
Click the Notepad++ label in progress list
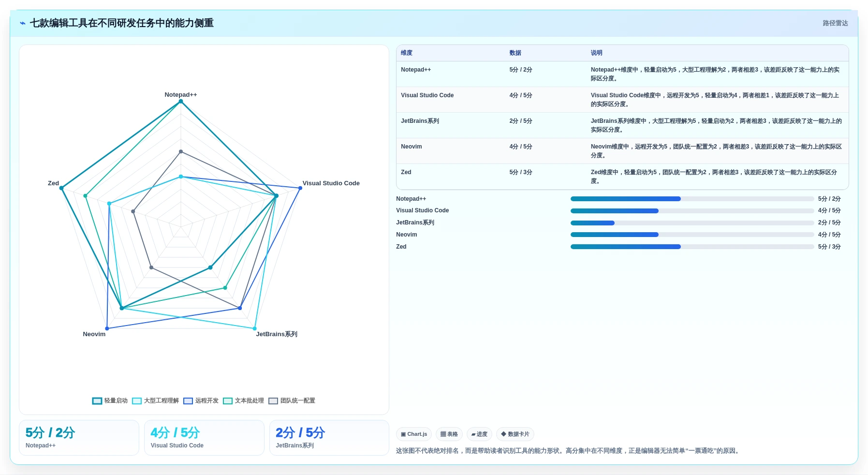coord(411,199)
